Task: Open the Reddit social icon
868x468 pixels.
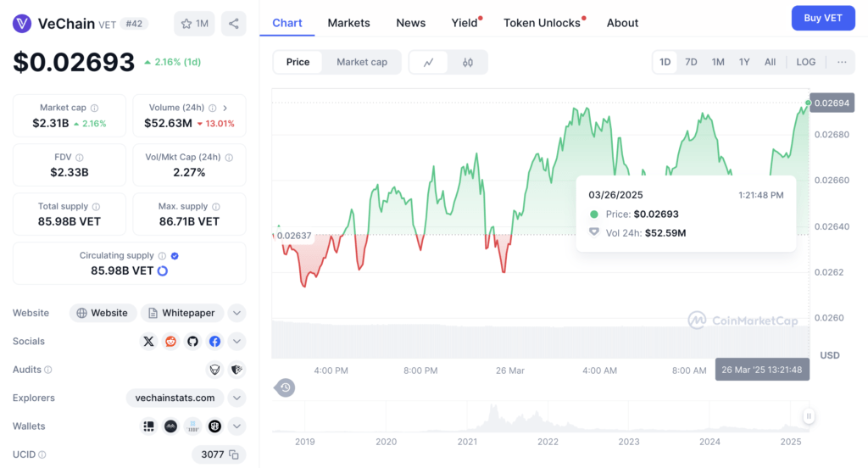Action: (170, 341)
